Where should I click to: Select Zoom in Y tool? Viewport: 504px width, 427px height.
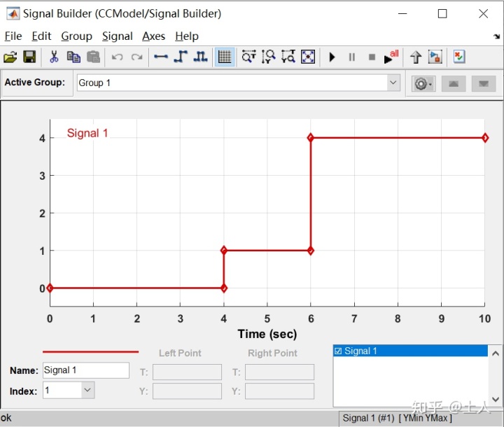click(268, 57)
